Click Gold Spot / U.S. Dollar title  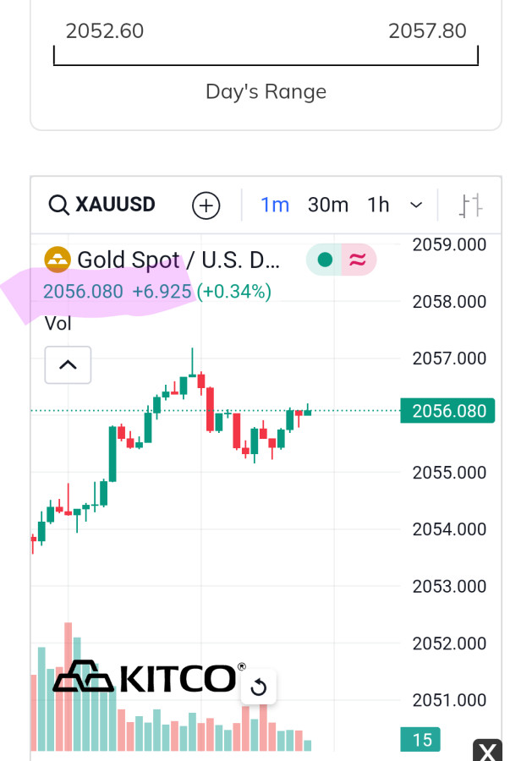tap(178, 260)
